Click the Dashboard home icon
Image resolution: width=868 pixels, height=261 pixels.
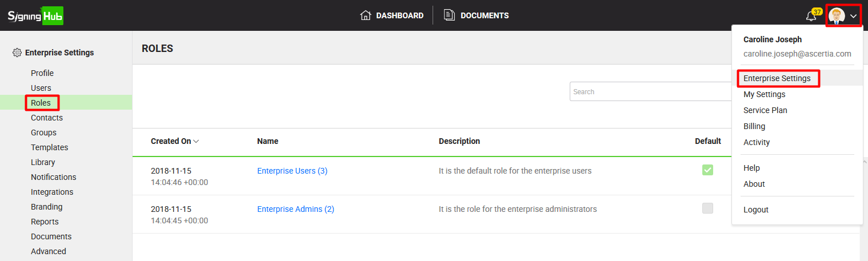(366, 15)
